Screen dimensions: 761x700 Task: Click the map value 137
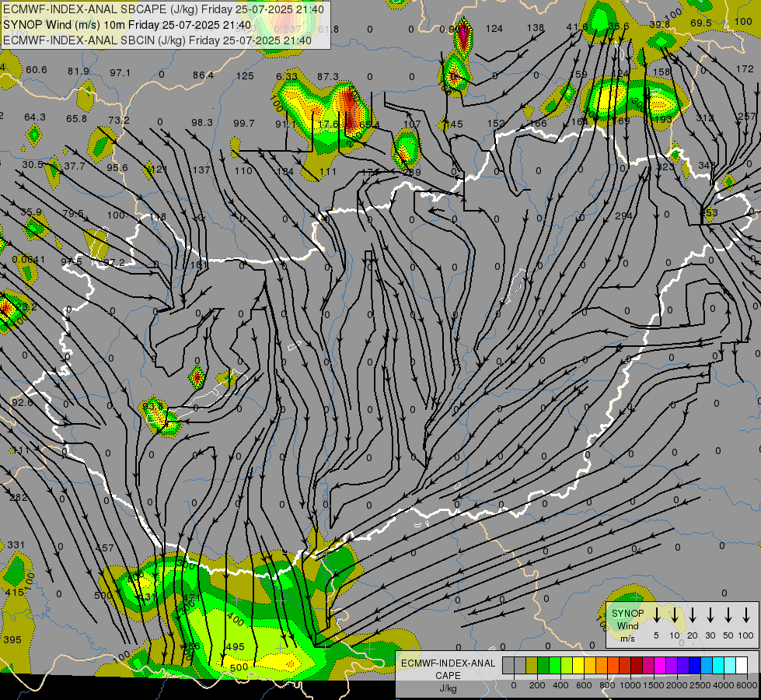click(x=201, y=170)
